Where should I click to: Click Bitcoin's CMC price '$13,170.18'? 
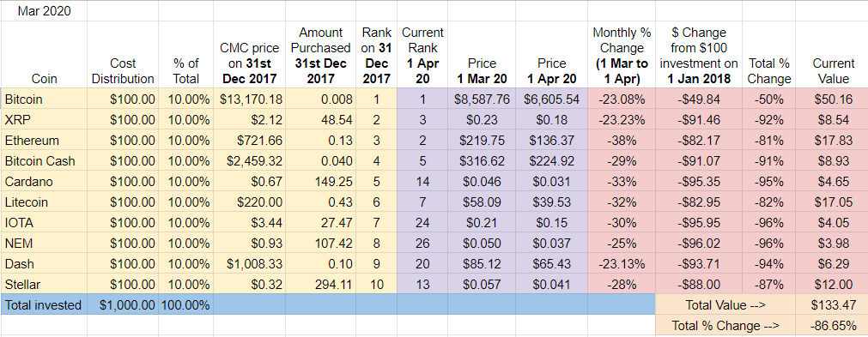point(249,99)
